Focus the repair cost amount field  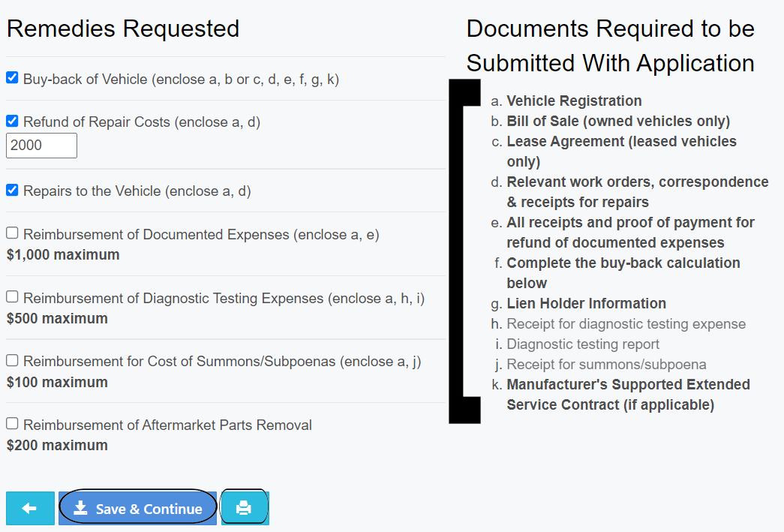click(x=41, y=146)
